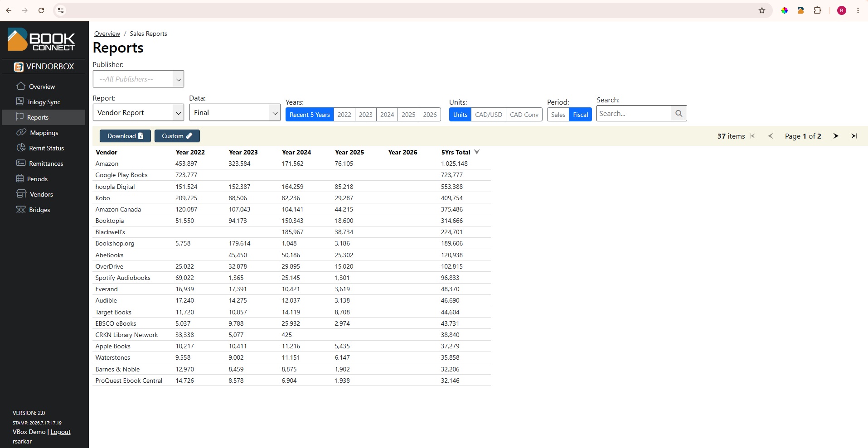This screenshot has width=868, height=448.
Task: Filter report to year 2022
Action: click(x=344, y=115)
